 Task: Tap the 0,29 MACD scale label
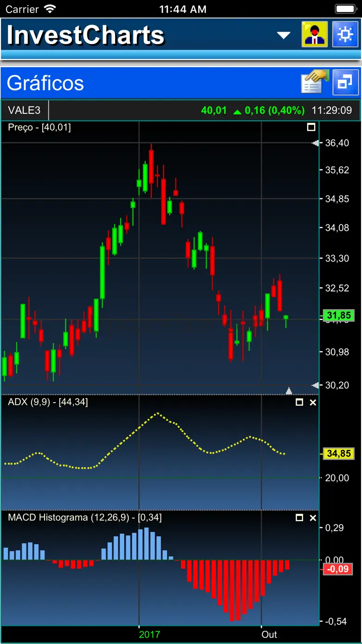(x=334, y=528)
